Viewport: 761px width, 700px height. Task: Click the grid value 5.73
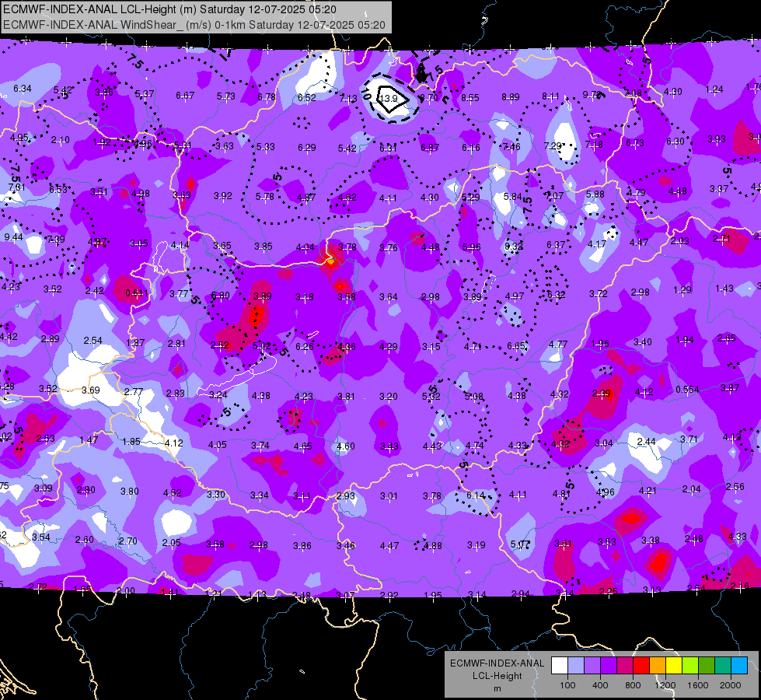tap(225, 96)
